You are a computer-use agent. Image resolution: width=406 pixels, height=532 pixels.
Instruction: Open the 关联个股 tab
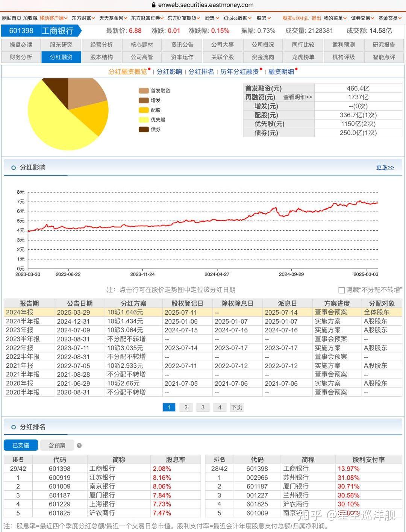223,57
